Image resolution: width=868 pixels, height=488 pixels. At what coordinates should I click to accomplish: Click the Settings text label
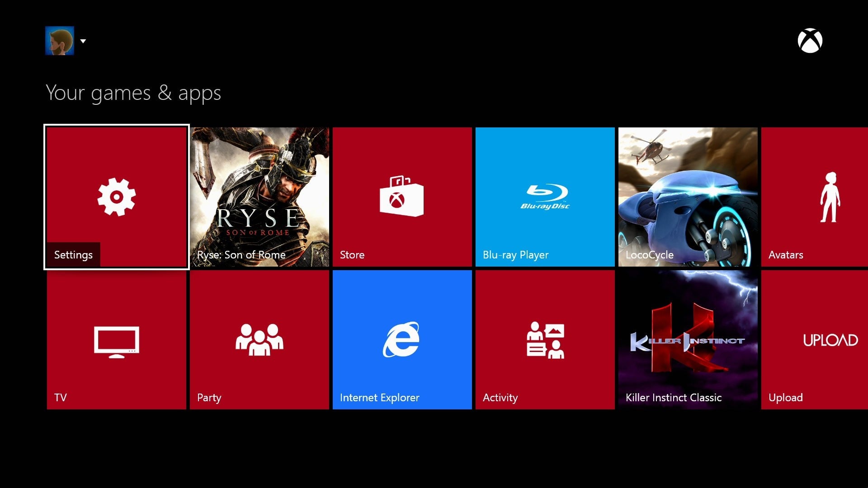click(x=73, y=255)
